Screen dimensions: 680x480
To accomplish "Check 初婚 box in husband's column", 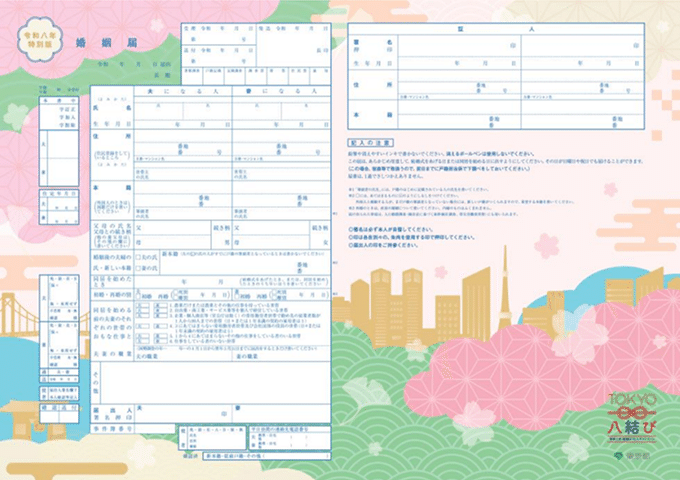I will tap(138, 296).
